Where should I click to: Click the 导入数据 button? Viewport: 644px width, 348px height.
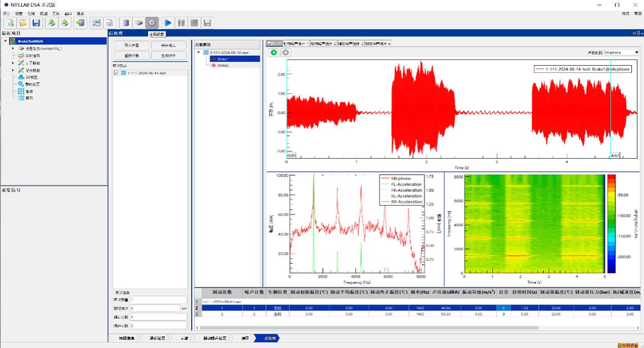pos(131,45)
